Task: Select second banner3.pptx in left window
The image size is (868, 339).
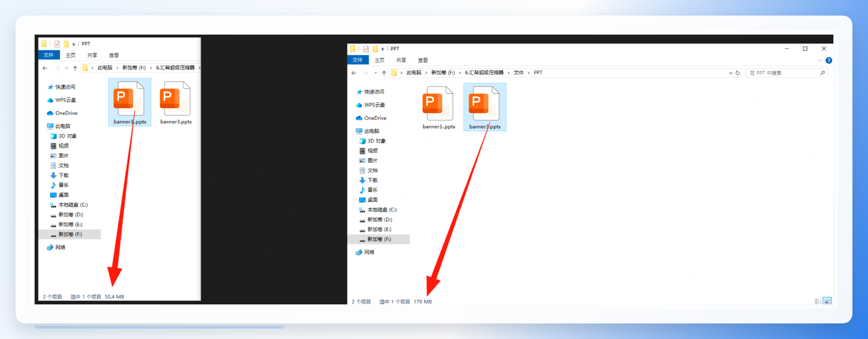Action: [x=176, y=102]
